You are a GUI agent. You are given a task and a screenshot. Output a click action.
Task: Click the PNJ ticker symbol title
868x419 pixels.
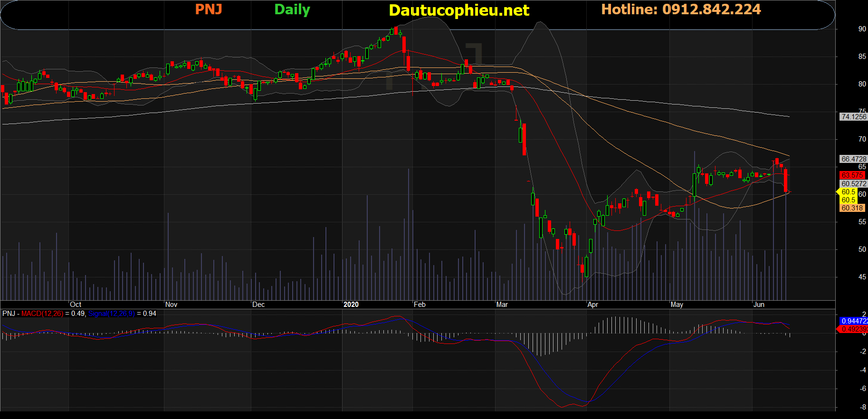tap(209, 10)
